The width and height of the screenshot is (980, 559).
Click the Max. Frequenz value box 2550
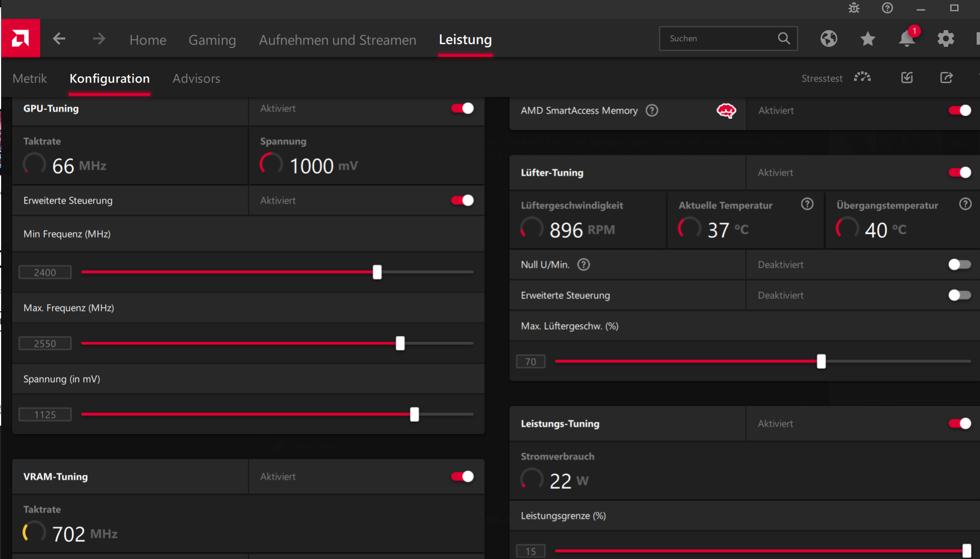click(45, 344)
